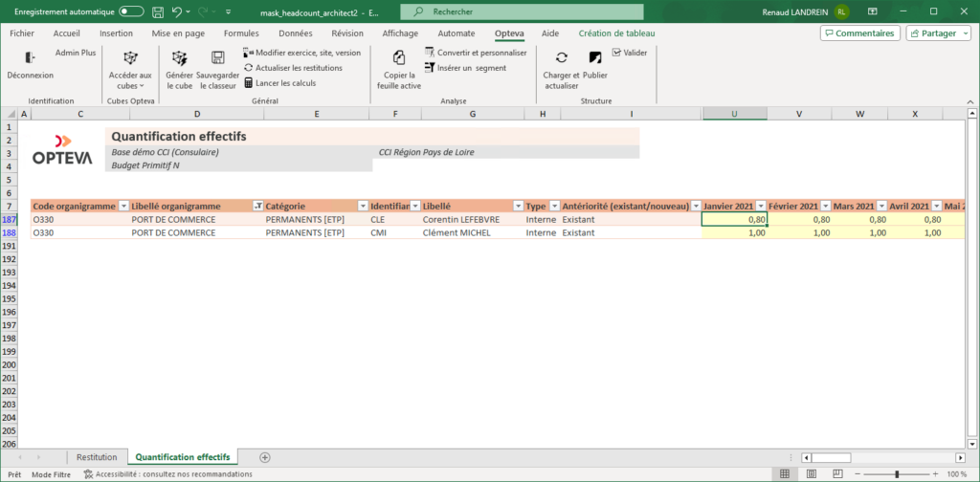Open the Catégorie column filter dropdown
The width and height of the screenshot is (980, 482).
(362, 206)
